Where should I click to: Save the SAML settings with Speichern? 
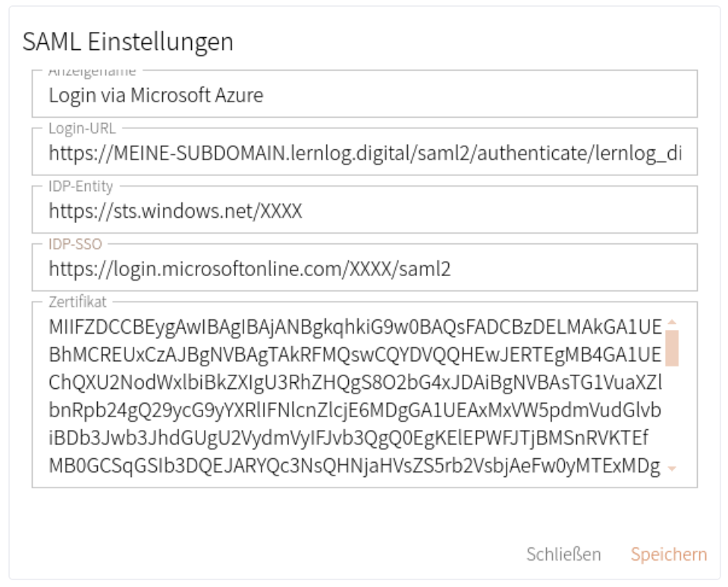(668, 554)
